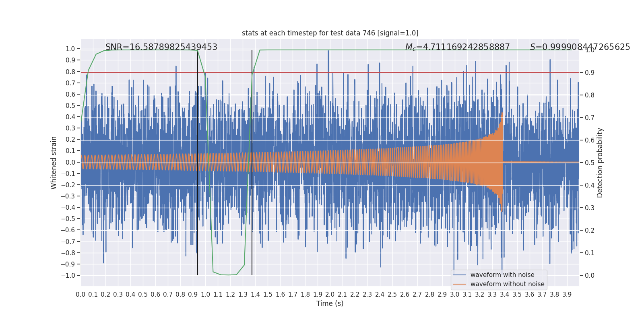Click the green curve's trough near 1.2 s

click(229, 275)
